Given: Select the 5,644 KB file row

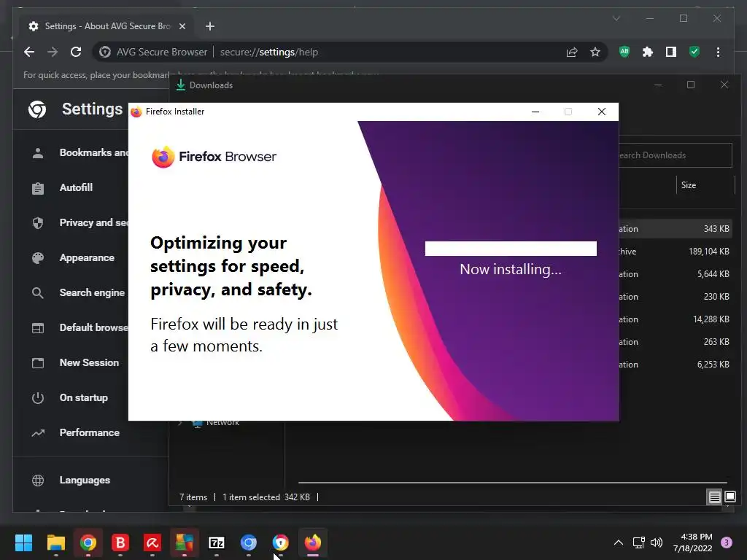Looking at the screenshot, I should point(675,274).
